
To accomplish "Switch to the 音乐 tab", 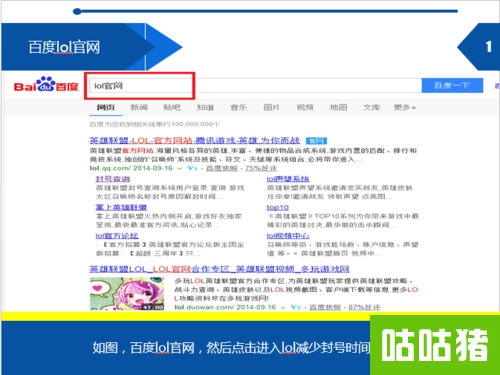I will (x=238, y=107).
